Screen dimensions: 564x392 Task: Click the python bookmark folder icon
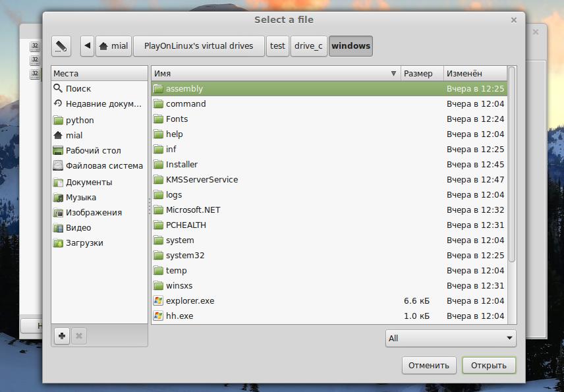[x=58, y=120]
